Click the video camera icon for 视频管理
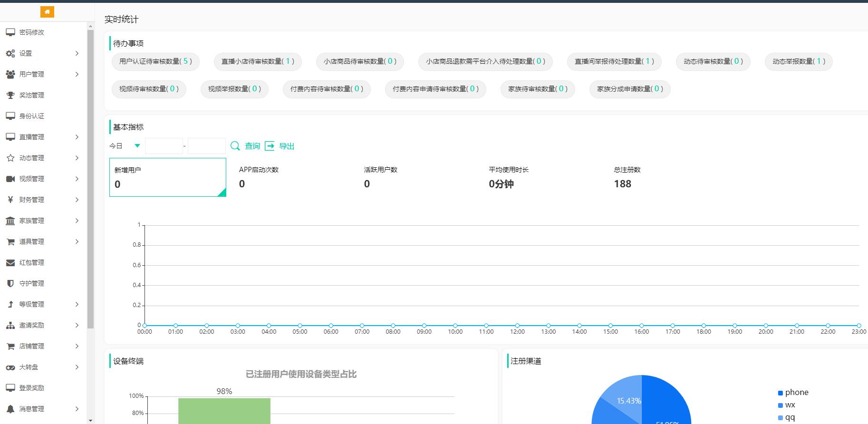 point(10,179)
